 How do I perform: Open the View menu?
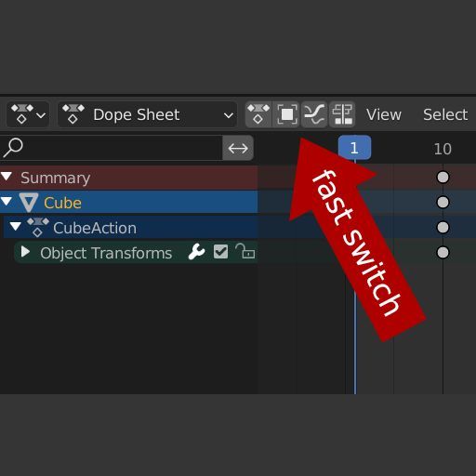(384, 114)
